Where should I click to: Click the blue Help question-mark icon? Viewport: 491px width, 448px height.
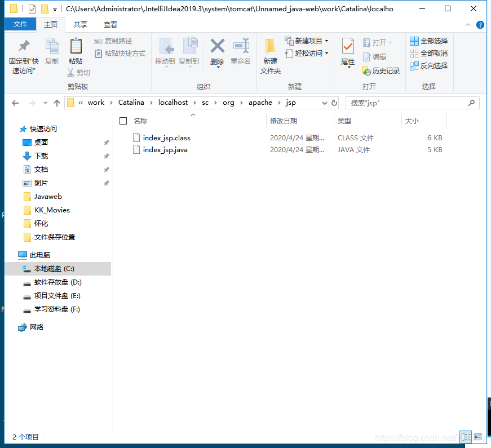[480, 25]
